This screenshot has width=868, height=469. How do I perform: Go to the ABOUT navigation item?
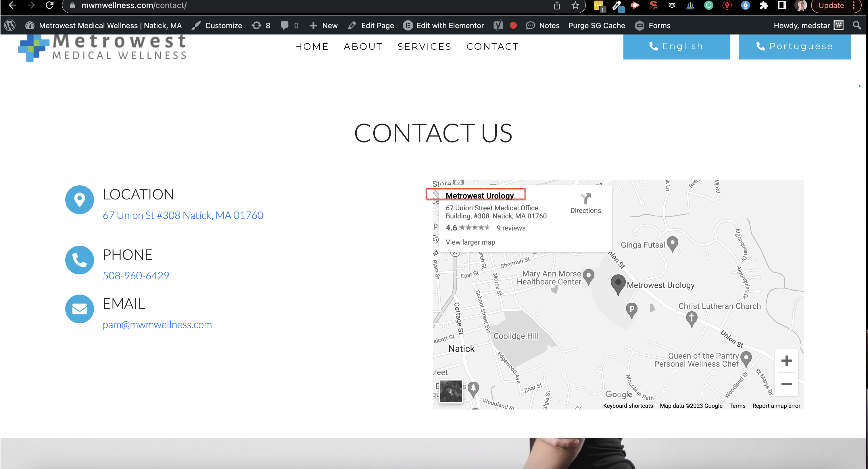363,47
